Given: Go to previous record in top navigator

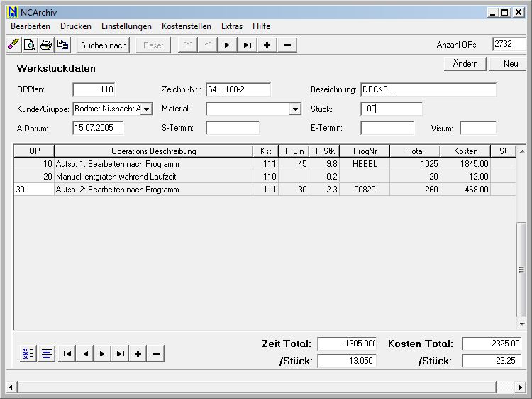Looking at the screenshot, I should pyautogui.click(x=207, y=45).
